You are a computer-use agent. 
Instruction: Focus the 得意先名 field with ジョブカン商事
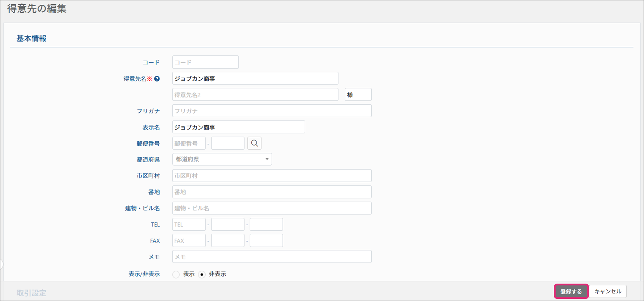[x=255, y=79]
